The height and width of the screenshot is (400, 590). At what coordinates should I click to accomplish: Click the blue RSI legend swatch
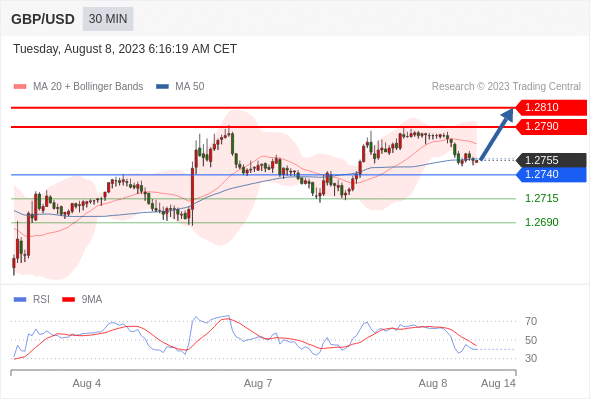(20, 300)
